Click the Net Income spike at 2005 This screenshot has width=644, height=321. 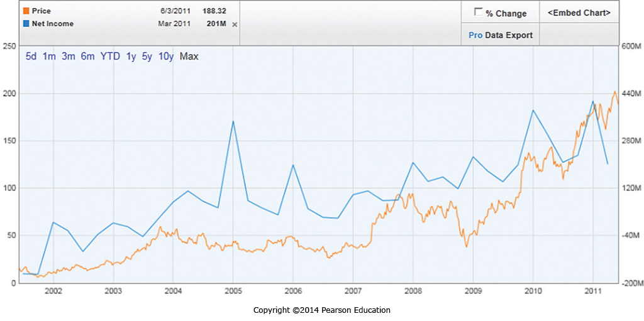click(x=233, y=121)
